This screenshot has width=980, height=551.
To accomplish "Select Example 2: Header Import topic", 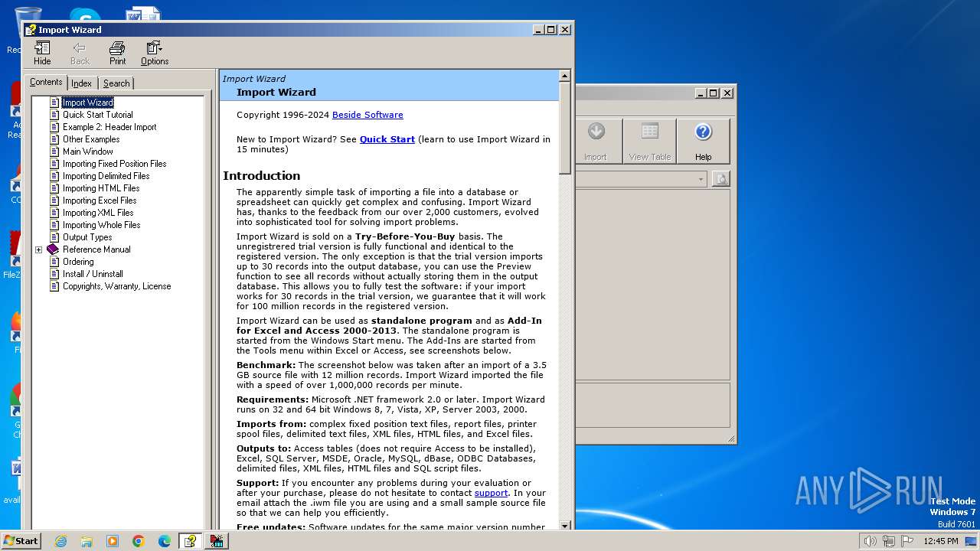I will pos(109,127).
